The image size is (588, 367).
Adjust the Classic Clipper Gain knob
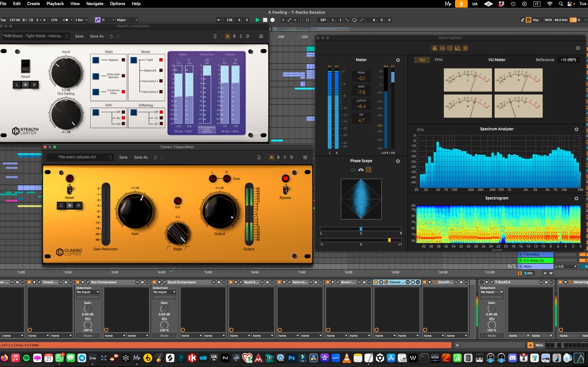point(135,210)
